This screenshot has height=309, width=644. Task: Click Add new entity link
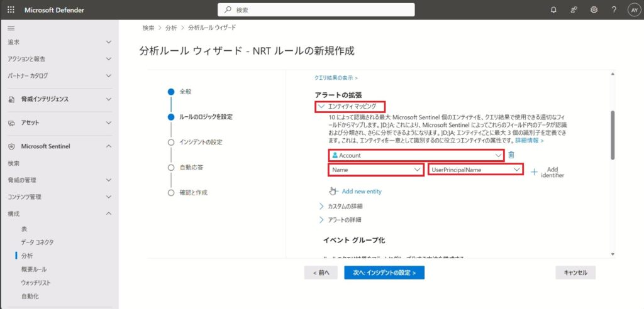tap(361, 192)
